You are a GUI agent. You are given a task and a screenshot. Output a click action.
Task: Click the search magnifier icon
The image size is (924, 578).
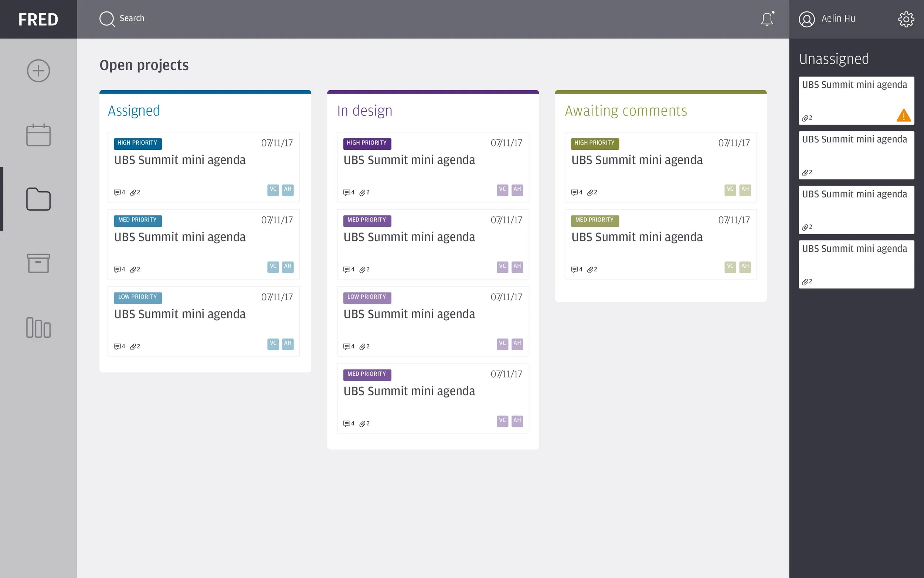point(107,19)
